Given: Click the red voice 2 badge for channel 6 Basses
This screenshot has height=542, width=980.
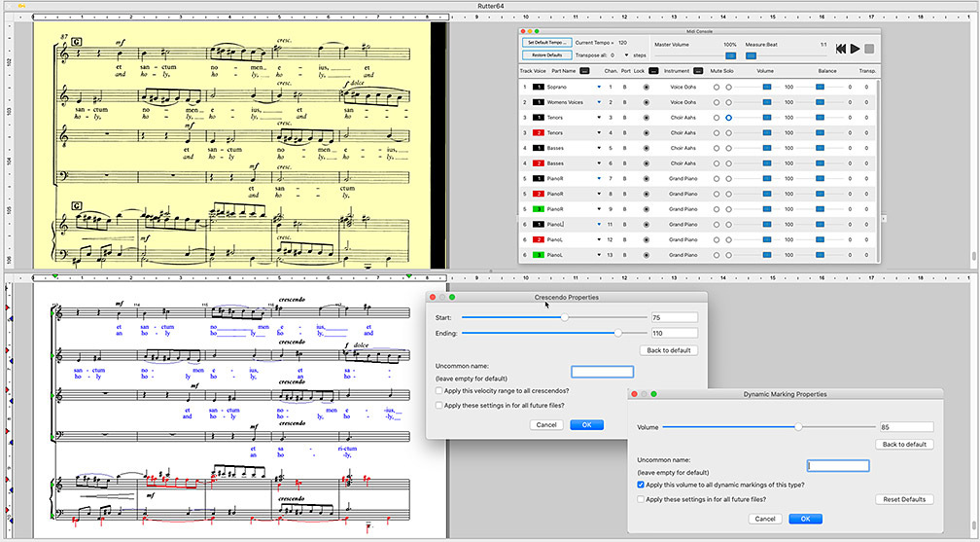Looking at the screenshot, I should 539,163.
